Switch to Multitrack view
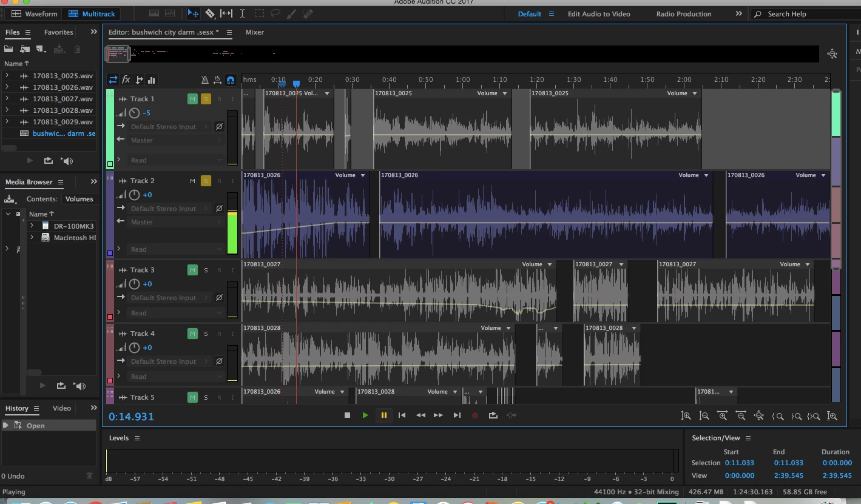The width and height of the screenshot is (861, 504). tap(92, 13)
